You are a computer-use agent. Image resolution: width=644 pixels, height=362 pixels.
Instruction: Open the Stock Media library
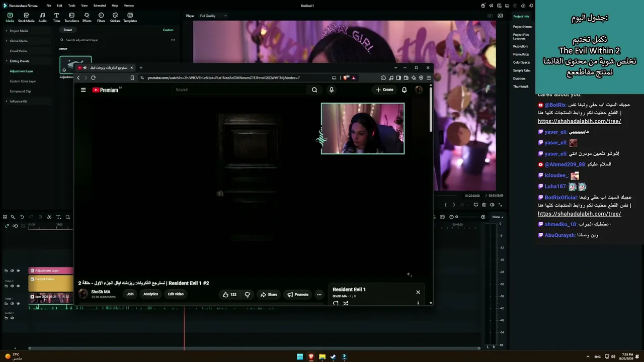[x=26, y=18]
